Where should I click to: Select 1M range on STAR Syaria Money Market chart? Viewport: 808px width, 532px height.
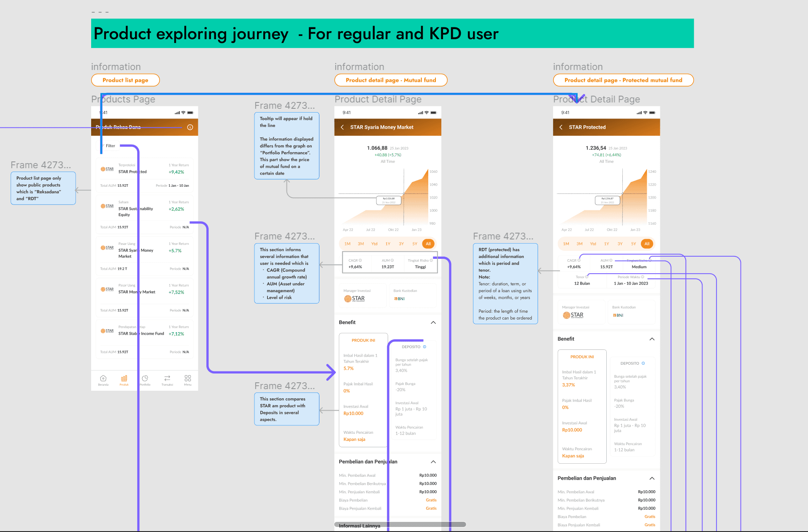(x=347, y=244)
